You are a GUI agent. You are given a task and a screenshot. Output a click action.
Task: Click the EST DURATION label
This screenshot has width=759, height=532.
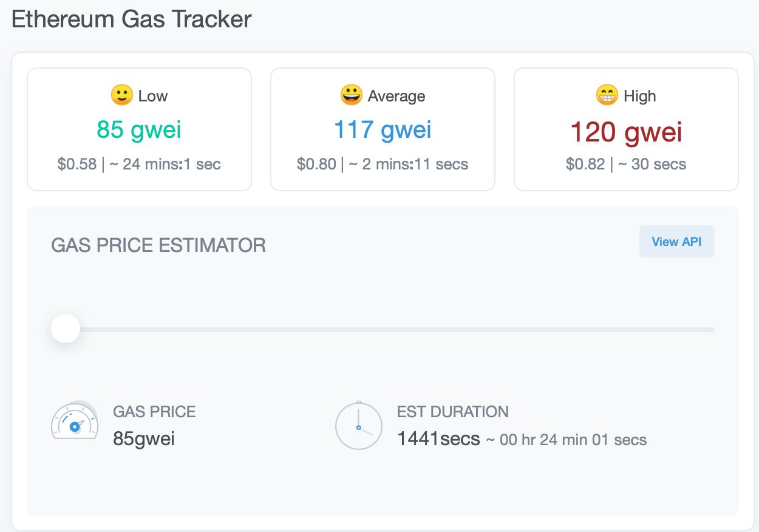(x=452, y=412)
